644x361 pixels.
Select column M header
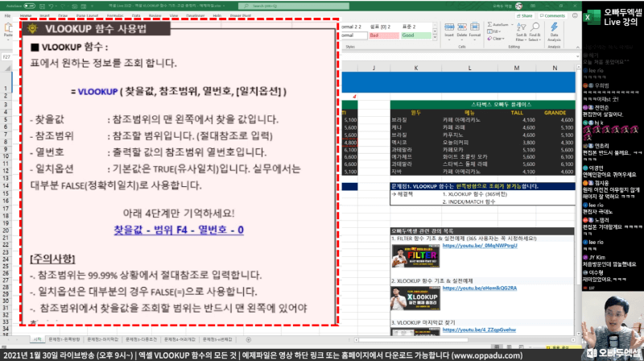coord(516,68)
